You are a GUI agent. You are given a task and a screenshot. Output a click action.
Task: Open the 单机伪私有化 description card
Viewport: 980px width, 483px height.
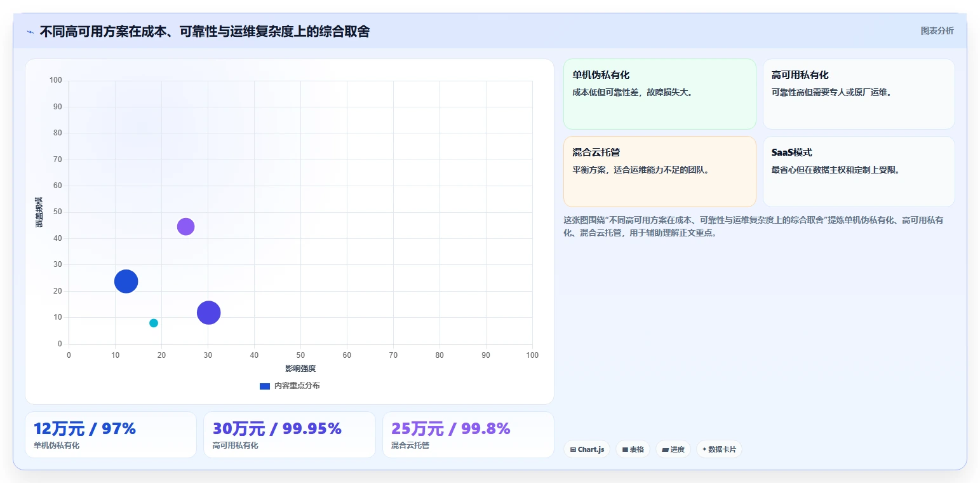660,94
